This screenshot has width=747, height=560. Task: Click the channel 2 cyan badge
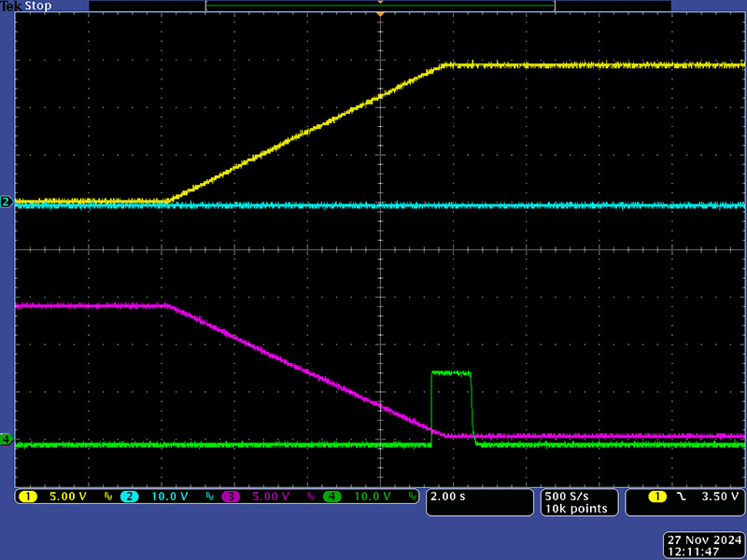pos(129,497)
